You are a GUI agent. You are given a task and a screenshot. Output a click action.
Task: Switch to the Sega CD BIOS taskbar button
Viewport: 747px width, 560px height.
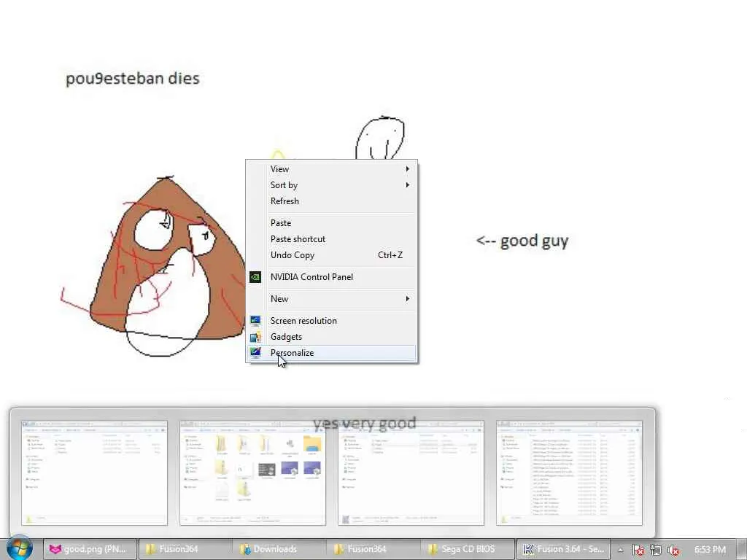(468, 549)
